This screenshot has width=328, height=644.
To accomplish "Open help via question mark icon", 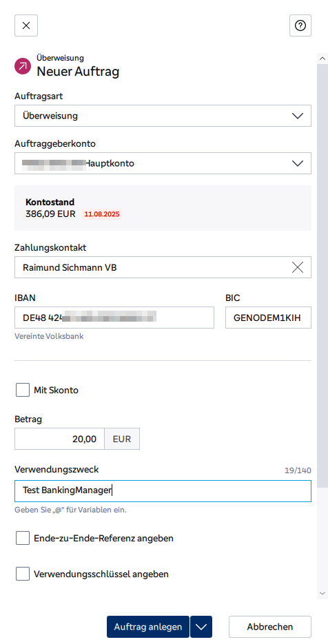I will point(300,25).
